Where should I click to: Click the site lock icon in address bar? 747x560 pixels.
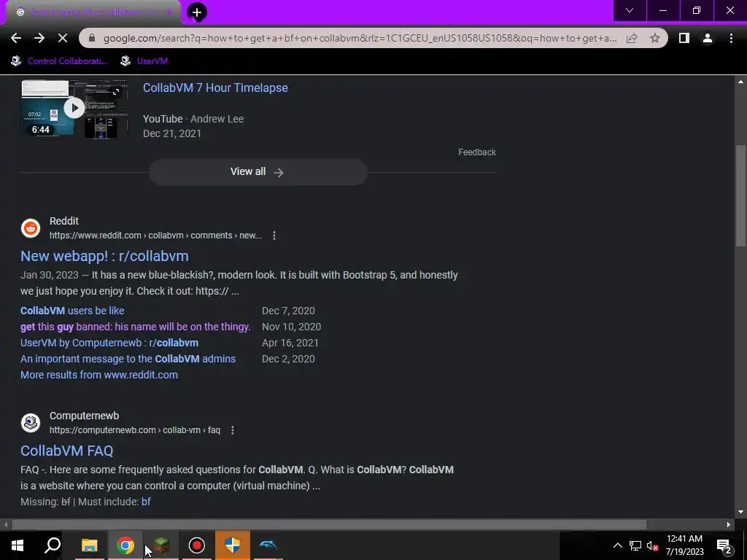tap(92, 38)
